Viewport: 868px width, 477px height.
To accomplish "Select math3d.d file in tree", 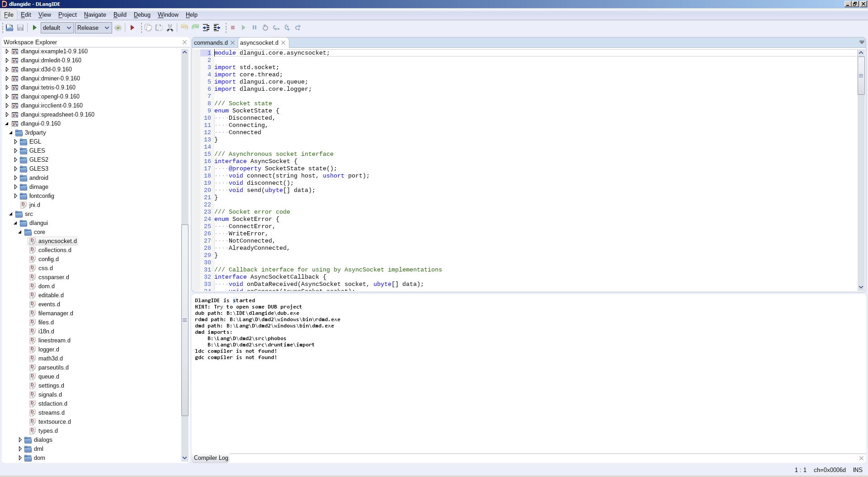I will tap(51, 358).
